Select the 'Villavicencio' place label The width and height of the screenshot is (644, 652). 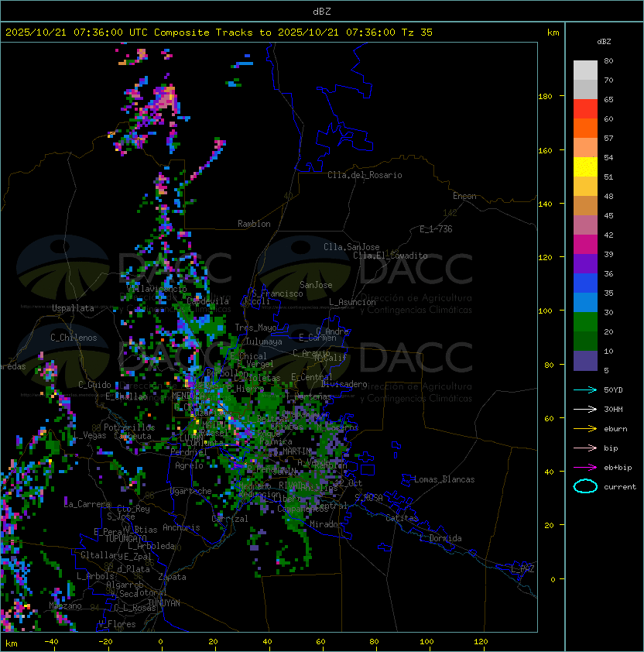click(x=156, y=289)
